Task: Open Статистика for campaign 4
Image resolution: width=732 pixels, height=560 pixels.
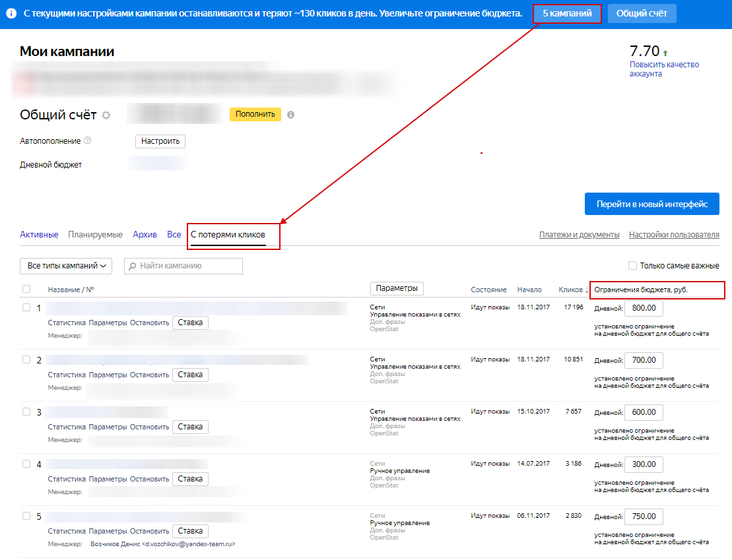Action: 67,480
